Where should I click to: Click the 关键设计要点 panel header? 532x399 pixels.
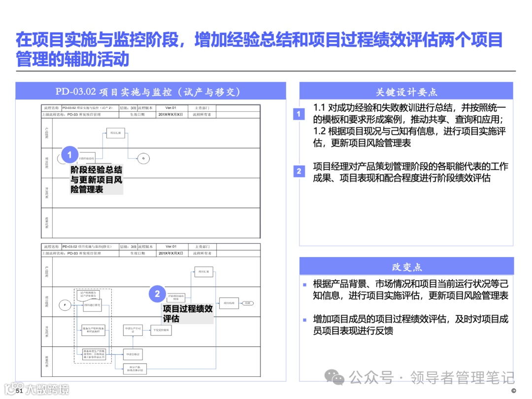pyautogui.click(x=406, y=92)
